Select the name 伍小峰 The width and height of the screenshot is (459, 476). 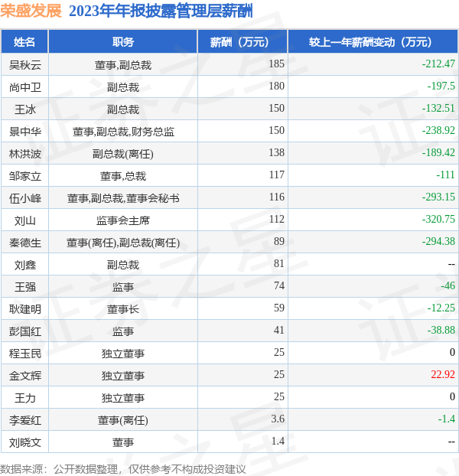click(25, 198)
